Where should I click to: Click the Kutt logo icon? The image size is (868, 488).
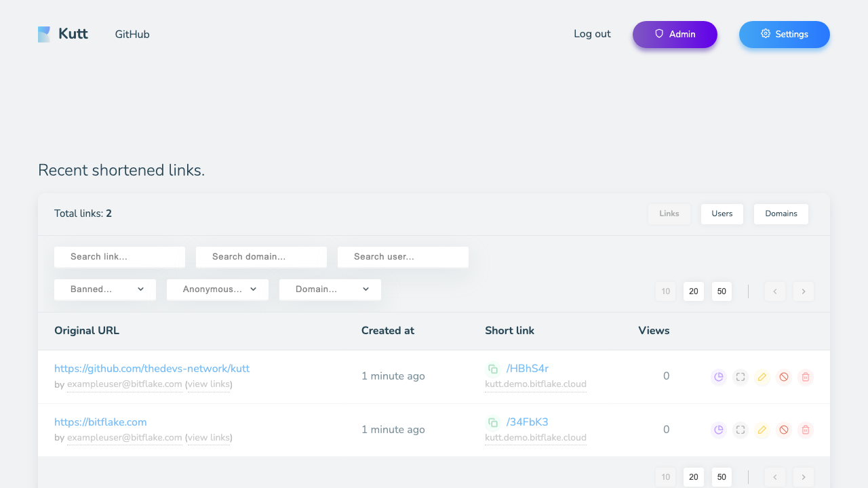pyautogui.click(x=44, y=35)
